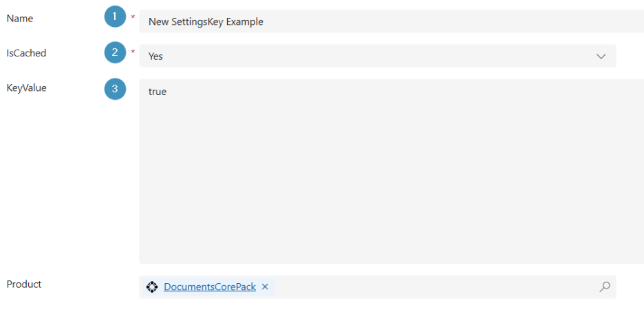Click the numbered badge 1 beside Name
This screenshot has width=644, height=312.
tap(115, 17)
